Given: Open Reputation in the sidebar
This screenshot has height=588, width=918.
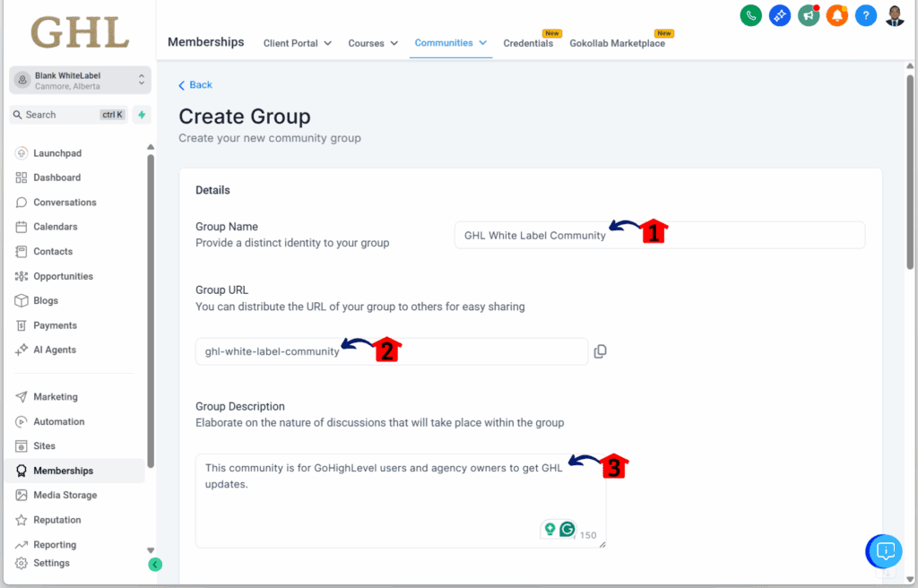Looking at the screenshot, I should [48, 520].
